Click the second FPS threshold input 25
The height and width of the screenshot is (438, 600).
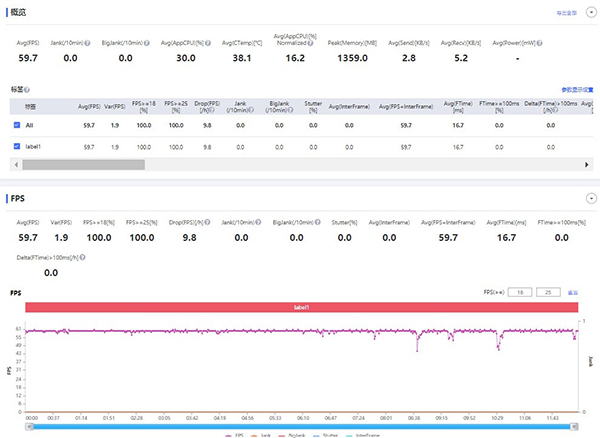coord(549,293)
